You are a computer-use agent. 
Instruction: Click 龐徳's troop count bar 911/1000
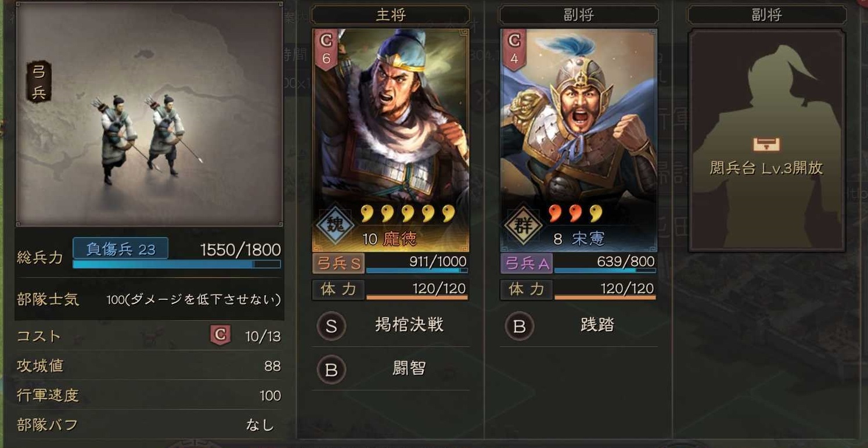click(417, 263)
